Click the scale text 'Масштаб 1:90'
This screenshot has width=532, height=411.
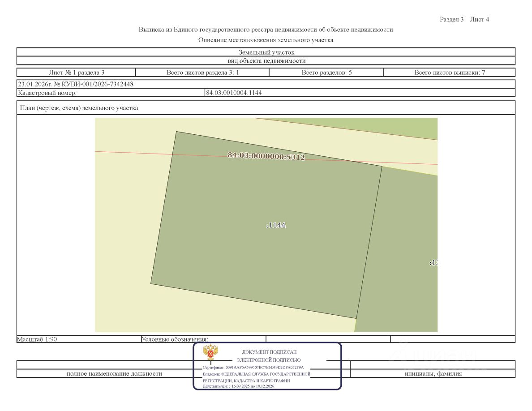37,339
